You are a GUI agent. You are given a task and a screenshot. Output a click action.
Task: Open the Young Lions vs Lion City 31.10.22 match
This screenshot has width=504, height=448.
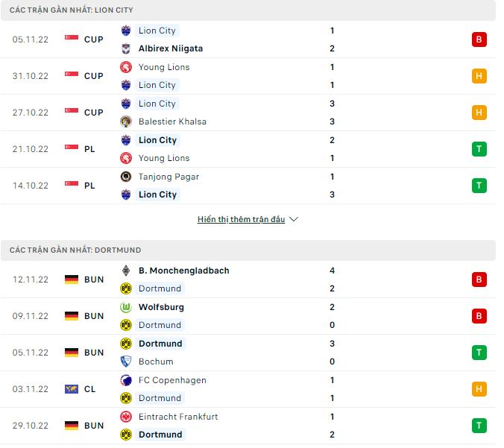coord(224,76)
